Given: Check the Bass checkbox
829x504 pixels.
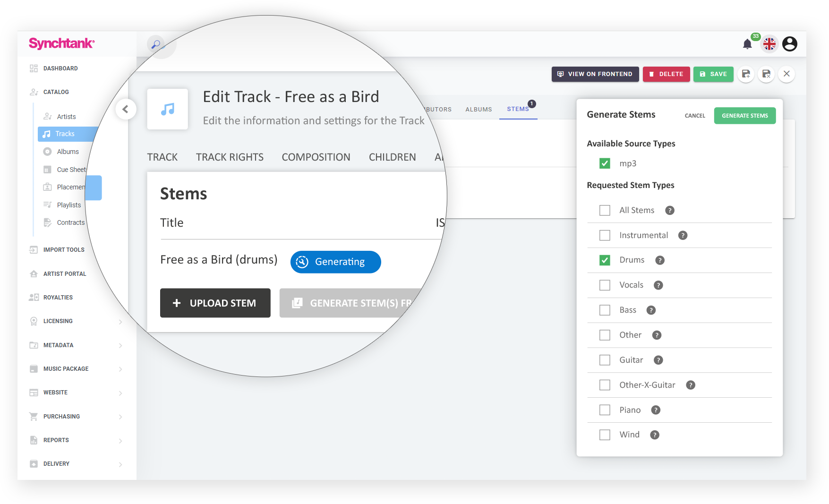Looking at the screenshot, I should (605, 310).
